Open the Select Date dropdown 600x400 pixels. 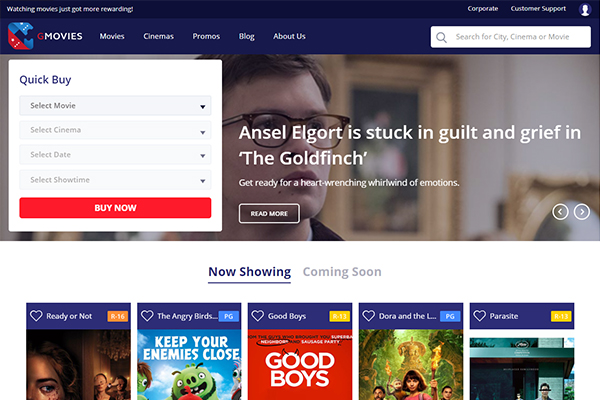pos(115,155)
